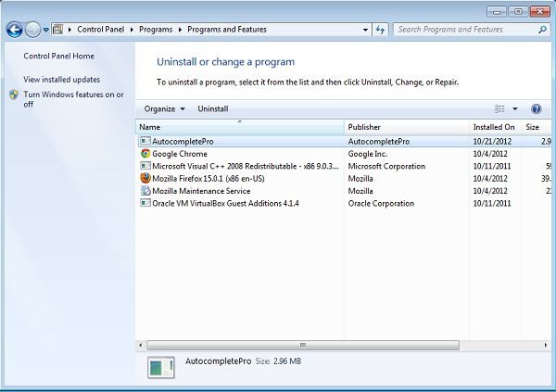Click the search magnifier icon
The image size is (556, 392).
[542, 30]
